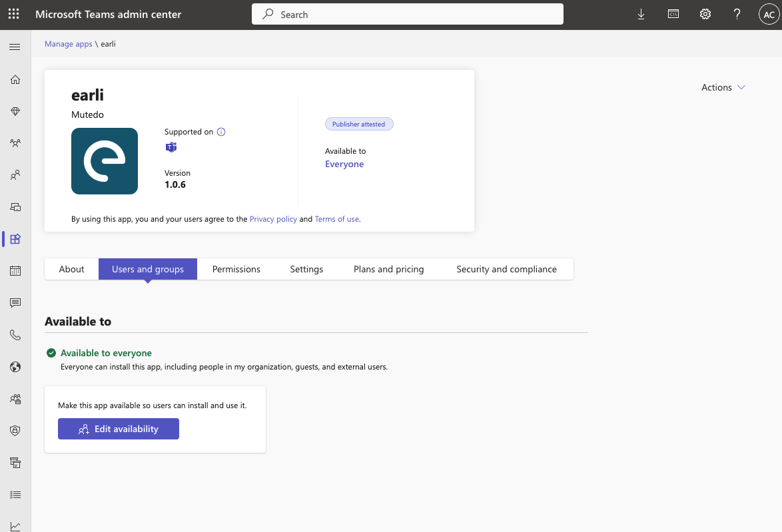782x532 pixels.
Task: Click the Teams platform icon
Action: (171, 147)
